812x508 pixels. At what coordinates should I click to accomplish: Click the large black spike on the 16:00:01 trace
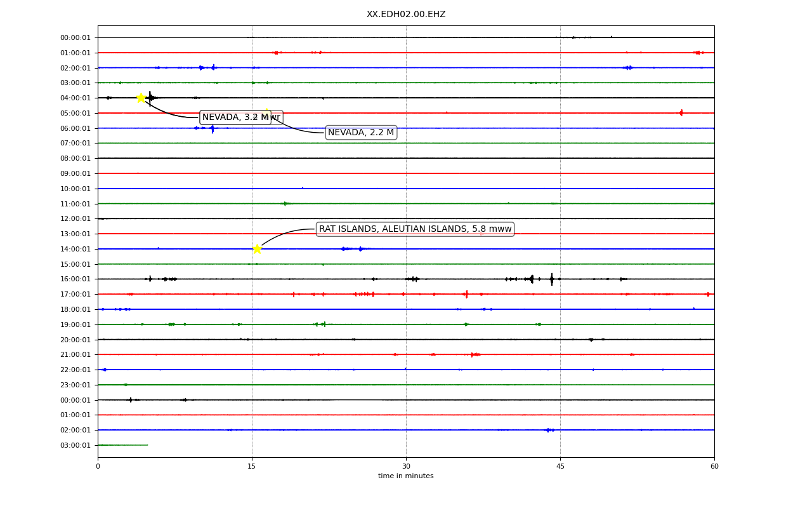point(551,279)
